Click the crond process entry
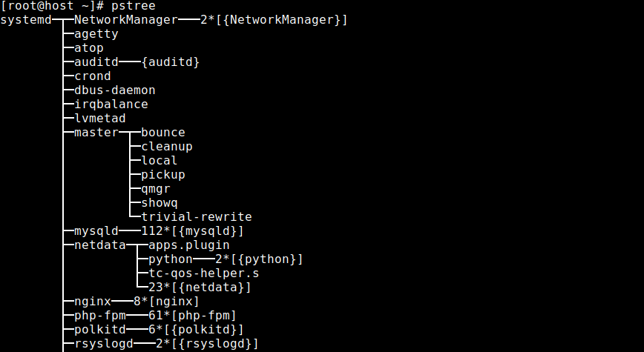The image size is (644, 352). pos(93,76)
